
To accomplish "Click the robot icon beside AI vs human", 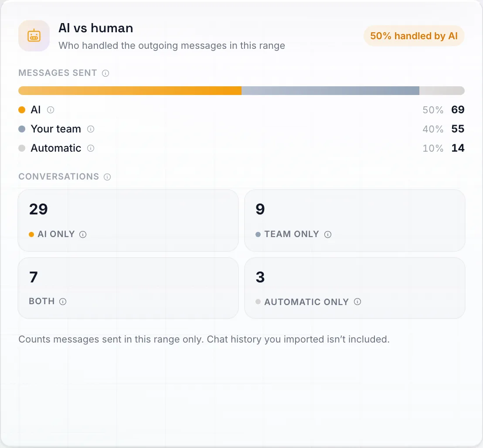I will 34,36.
